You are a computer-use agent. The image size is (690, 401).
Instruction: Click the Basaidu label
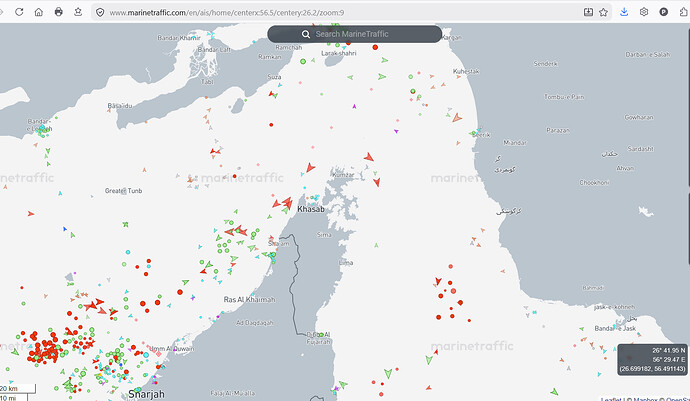120,106
